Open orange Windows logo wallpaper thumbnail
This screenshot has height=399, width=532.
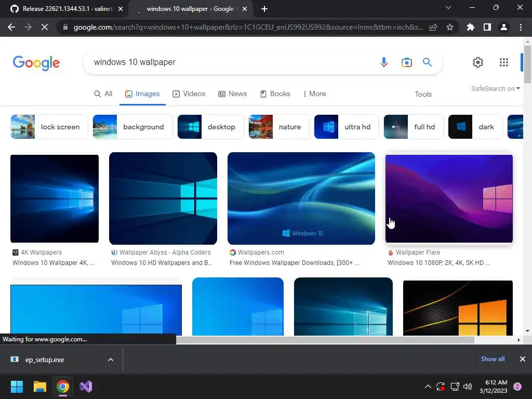tap(458, 308)
